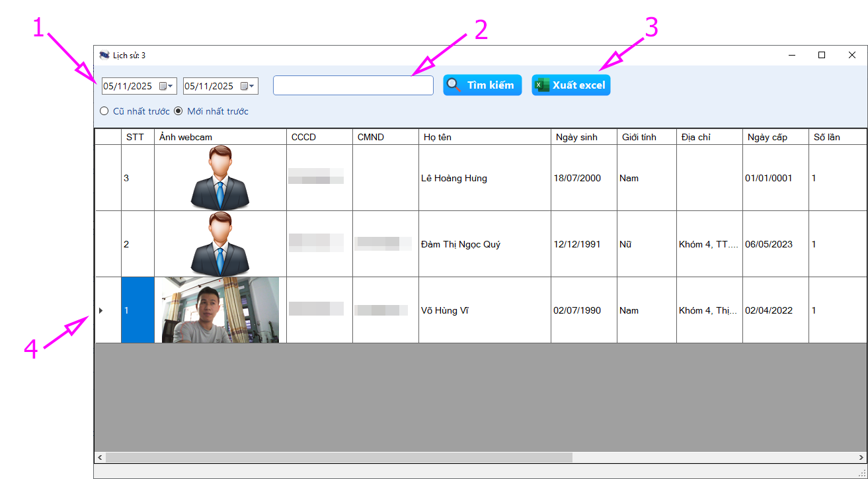The height and width of the screenshot is (479, 868).
Task: Click the Excel icon on Xuất excel button
Action: point(542,85)
